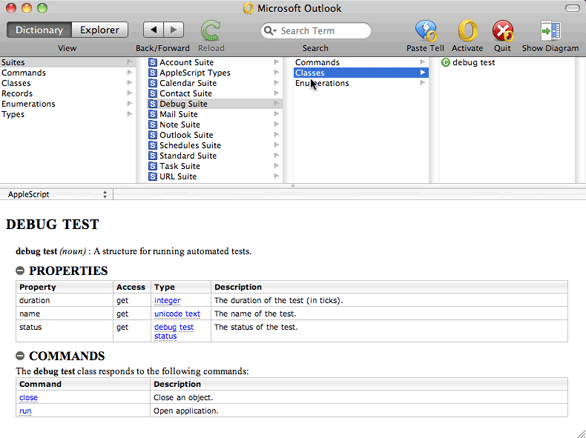Image resolution: width=586 pixels, height=438 pixels.
Task: Select Outlook Suite in the suite list
Action: coord(186,135)
